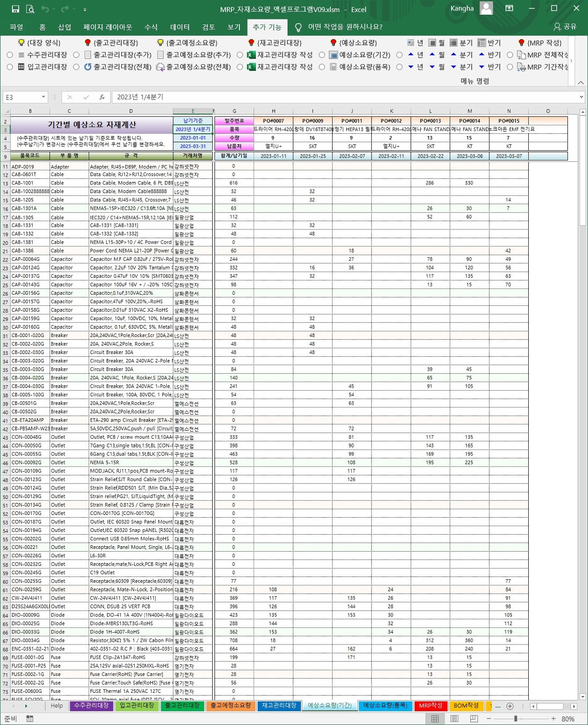Click the 예상소요량(기간) calendar icon
588x725 pixels.
pyautogui.click(x=334, y=55)
